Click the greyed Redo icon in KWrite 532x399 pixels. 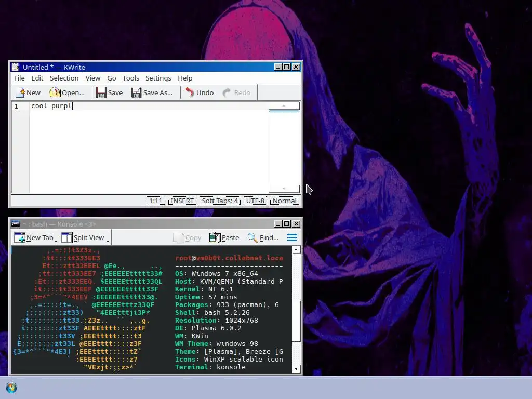(x=227, y=92)
